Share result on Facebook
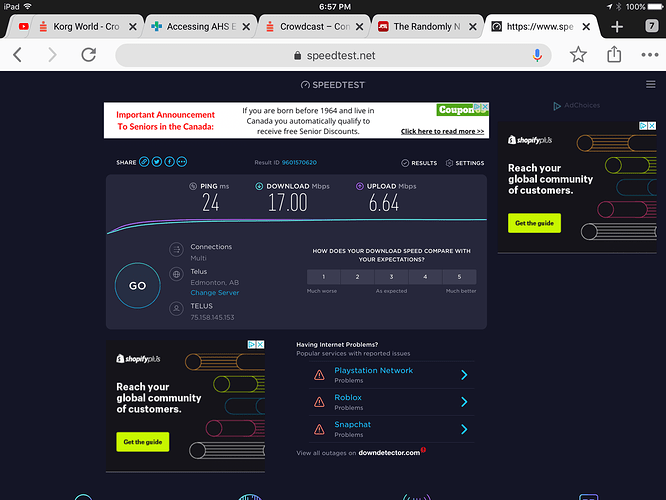The width and height of the screenshot is (666, 500). coord(169,162)
